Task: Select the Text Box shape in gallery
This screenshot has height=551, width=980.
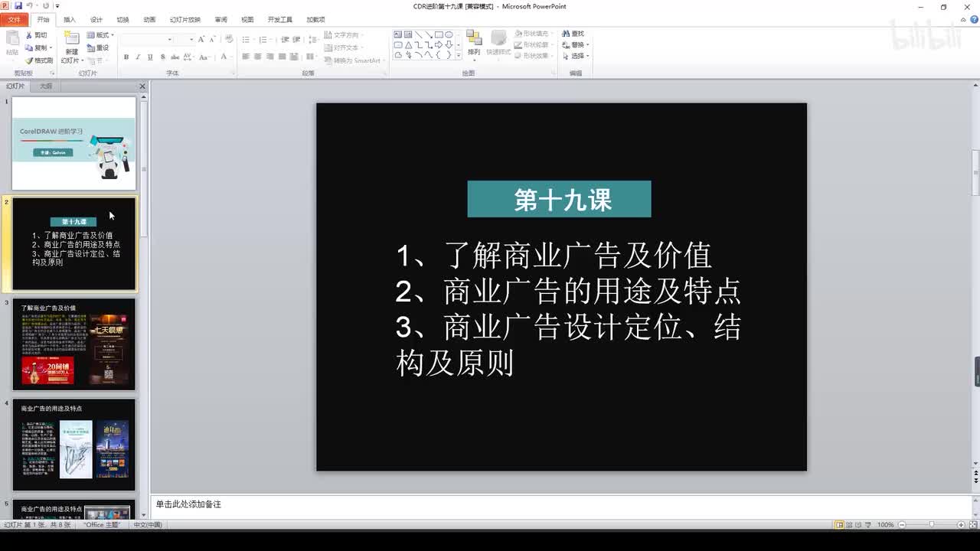Action: 398,34
